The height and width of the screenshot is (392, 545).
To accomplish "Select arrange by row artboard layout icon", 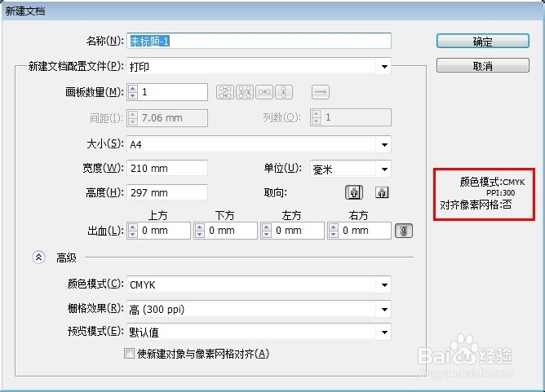I will tap(264, 92).
